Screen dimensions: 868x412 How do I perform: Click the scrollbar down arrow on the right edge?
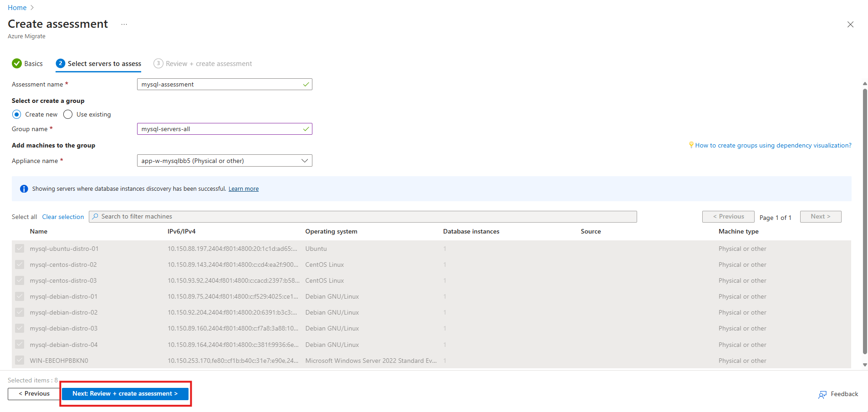pyautogui.click(x=864, y=364)
